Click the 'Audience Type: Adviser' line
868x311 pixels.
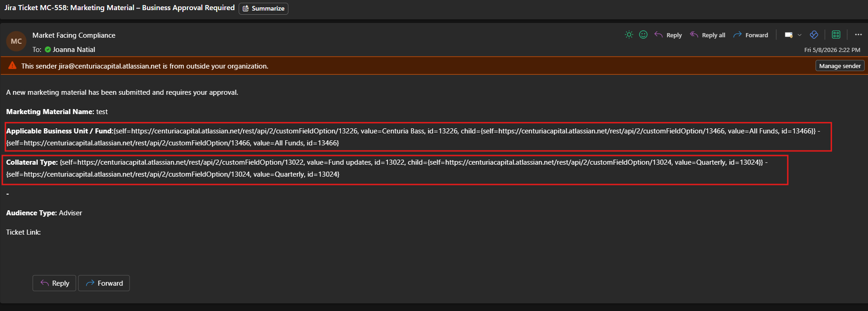tap(44, 213)
